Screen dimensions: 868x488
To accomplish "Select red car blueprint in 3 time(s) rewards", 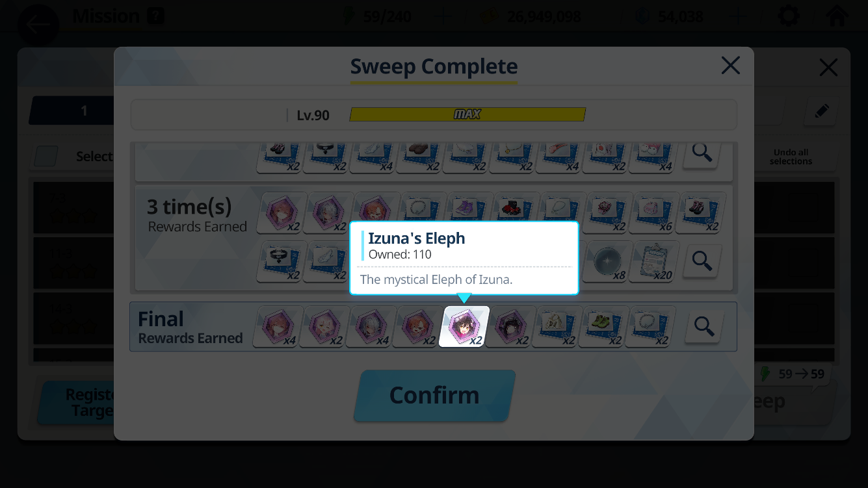I will click(516, 212).
